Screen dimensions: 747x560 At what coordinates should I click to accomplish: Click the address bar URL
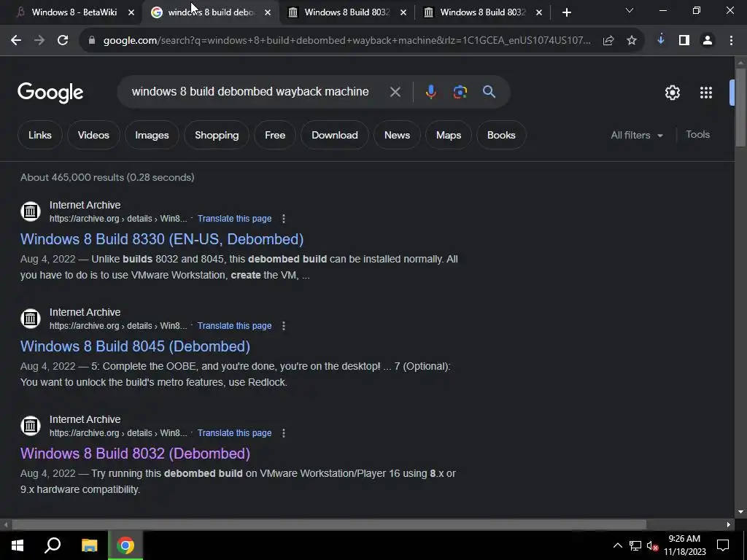click(x=347, y=41)
